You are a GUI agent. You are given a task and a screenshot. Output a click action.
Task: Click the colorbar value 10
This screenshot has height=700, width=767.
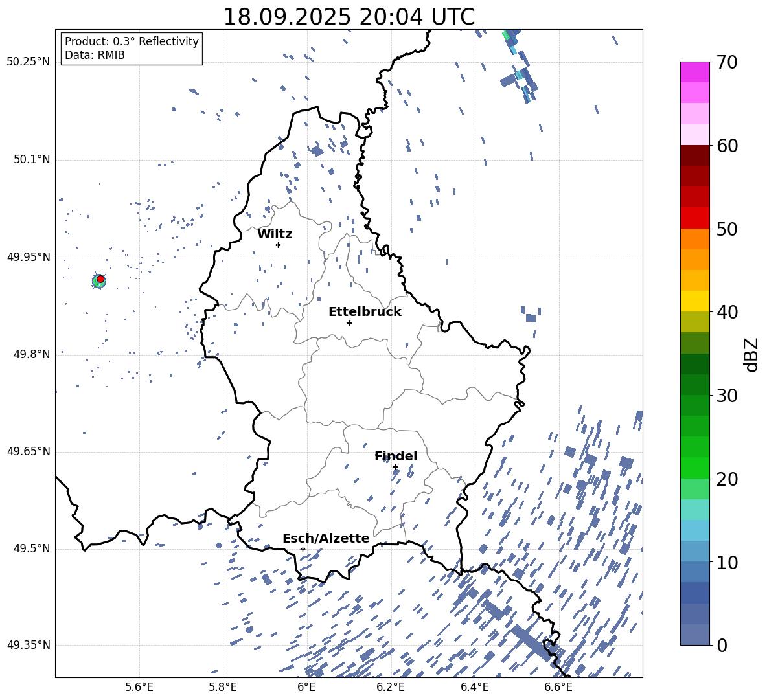pyautogui.click(x=727, y=563)
